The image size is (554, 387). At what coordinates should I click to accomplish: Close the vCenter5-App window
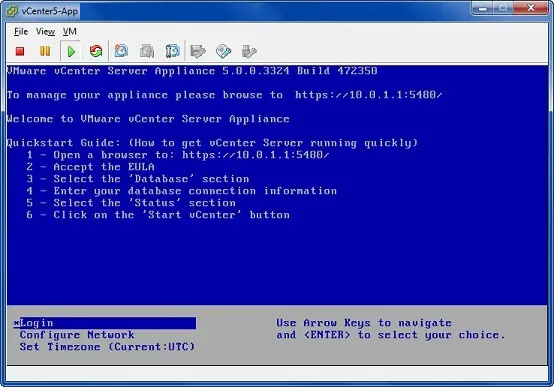point(531,8)
